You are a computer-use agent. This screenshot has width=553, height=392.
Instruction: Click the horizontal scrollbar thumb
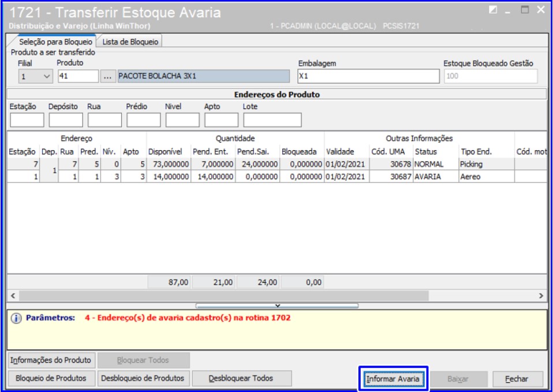(x=224, y=296)
